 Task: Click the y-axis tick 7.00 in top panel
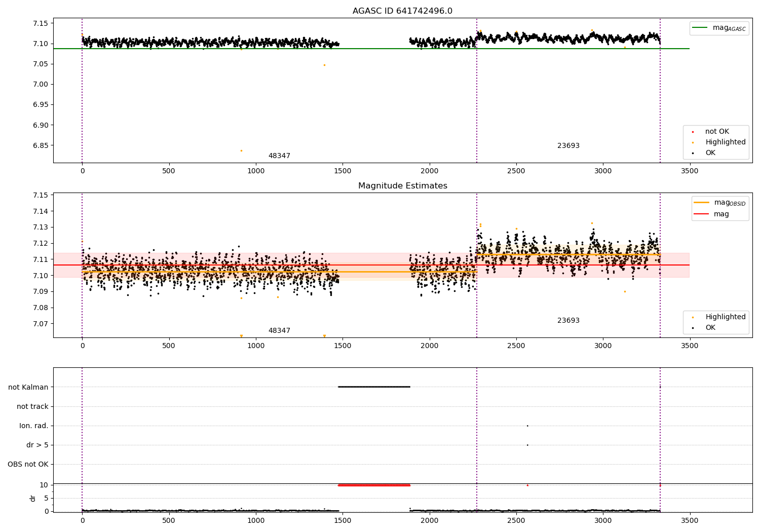click(x=40, y=84)
